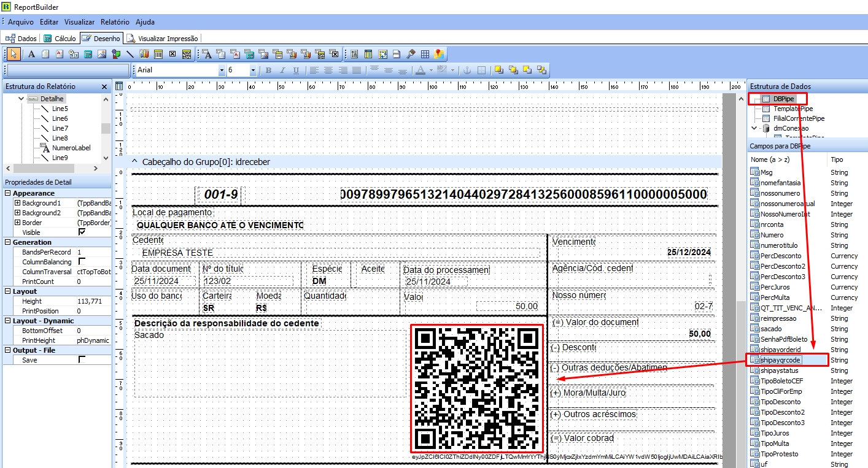Open the Arial font name dropdown
The height and width of the screenshot is (468, 868).
tap(222, 70)
